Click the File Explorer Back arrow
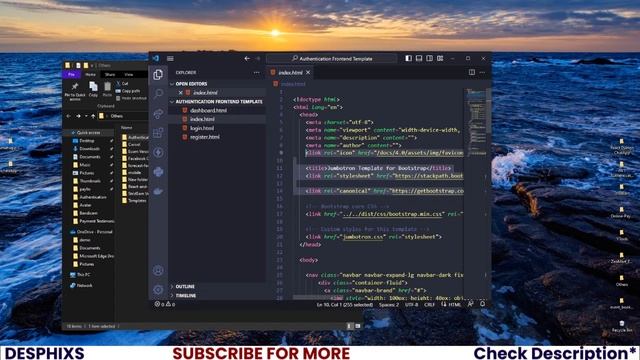This screenshot has height=360, width=640. [69, 116]
